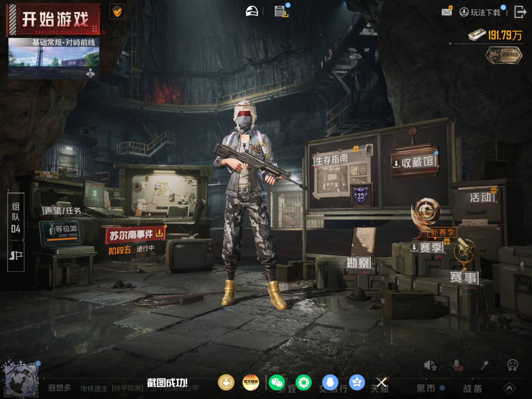Share screenshot to QQ Zone star icon

pos(357,383)
